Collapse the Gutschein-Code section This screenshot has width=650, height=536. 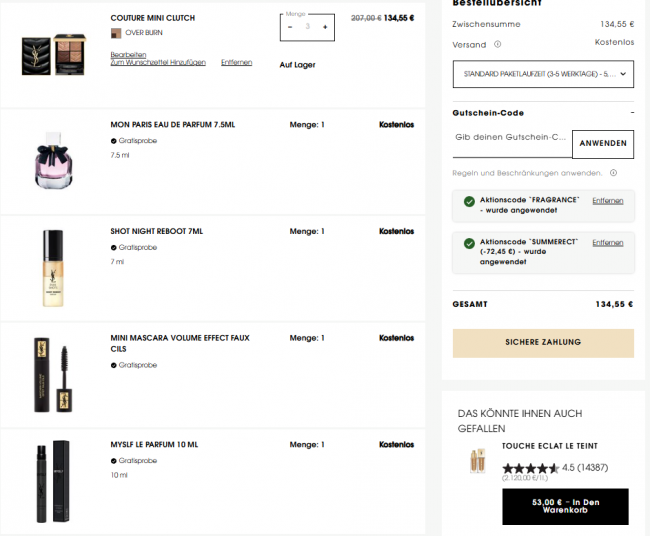pyautogui.click(x=632, y=113)
